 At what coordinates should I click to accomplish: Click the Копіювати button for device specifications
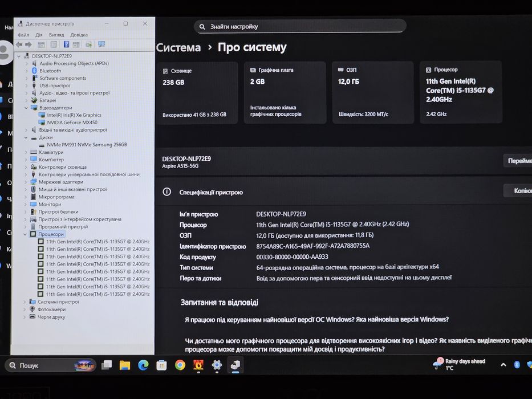pyautogui.click(x=518, y=191)
